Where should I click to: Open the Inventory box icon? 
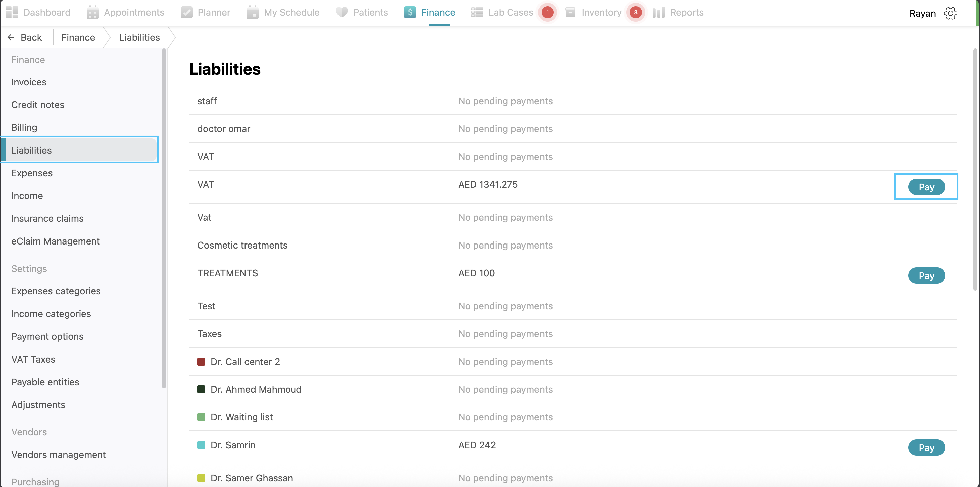(x=570, y=13)
